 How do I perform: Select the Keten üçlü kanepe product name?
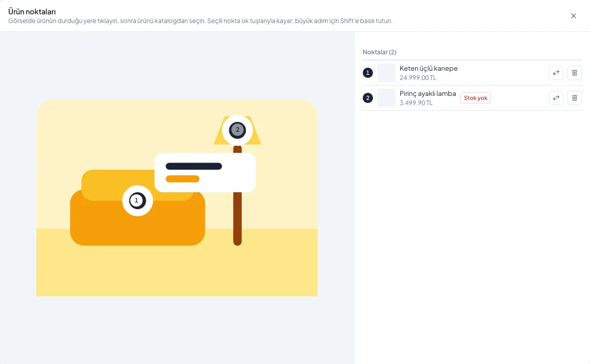tap(428, 68)
